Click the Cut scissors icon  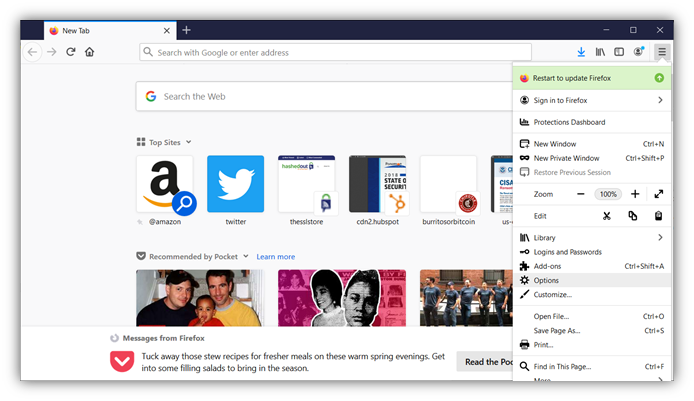pos(606,216)
